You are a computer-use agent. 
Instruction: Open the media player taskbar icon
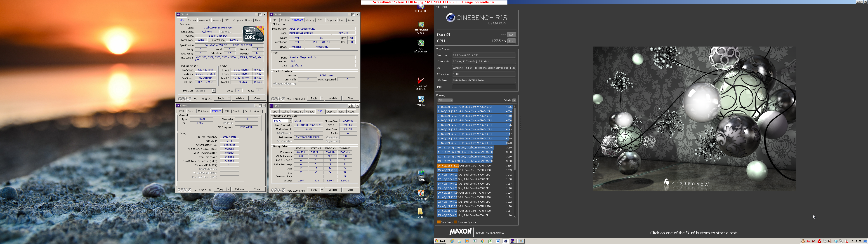pos(467,241)
